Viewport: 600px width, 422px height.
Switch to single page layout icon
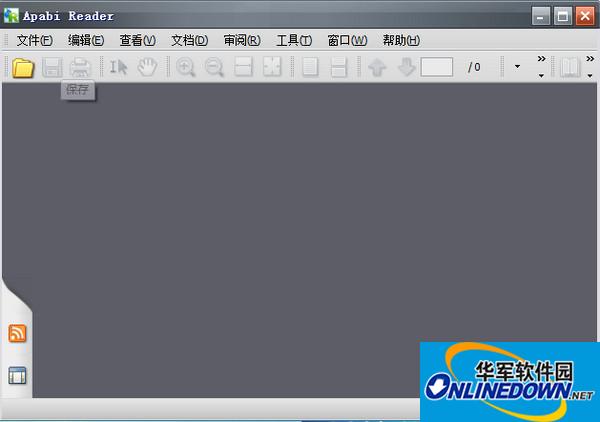(x=310, y=67)
